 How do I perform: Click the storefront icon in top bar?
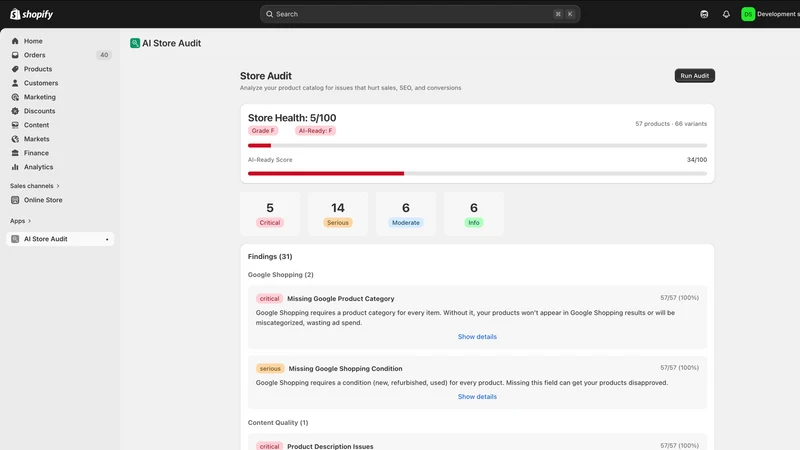[704, 14]
